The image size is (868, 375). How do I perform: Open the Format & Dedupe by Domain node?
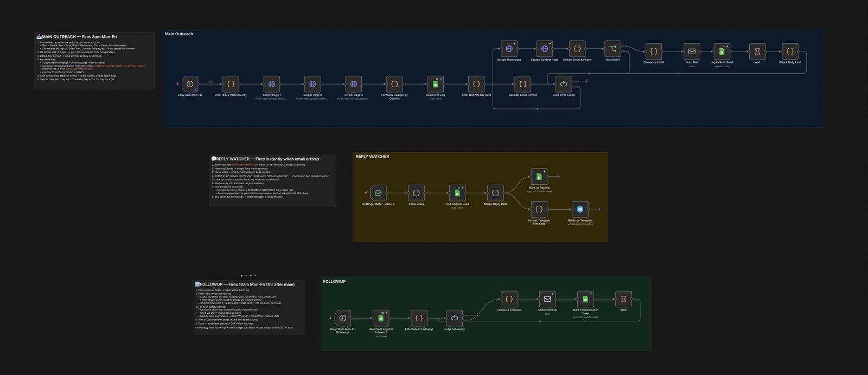(394, 84)
